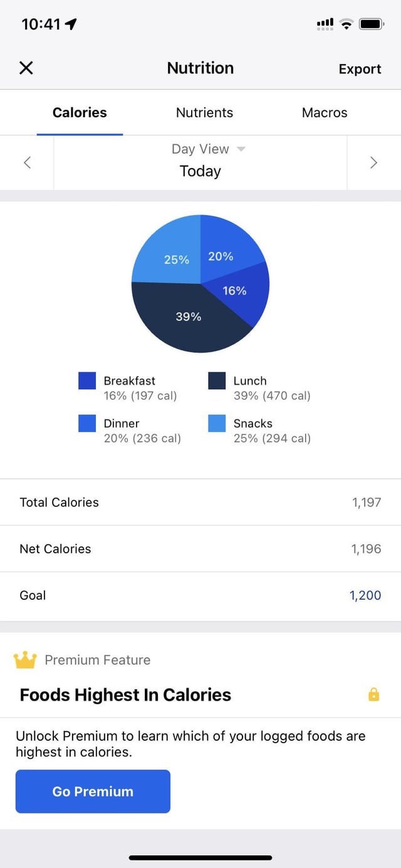The height and width of the screenshot is (868, 401).
Task: Close the Nutrition screen with X icon
Action: click(26, 68)
